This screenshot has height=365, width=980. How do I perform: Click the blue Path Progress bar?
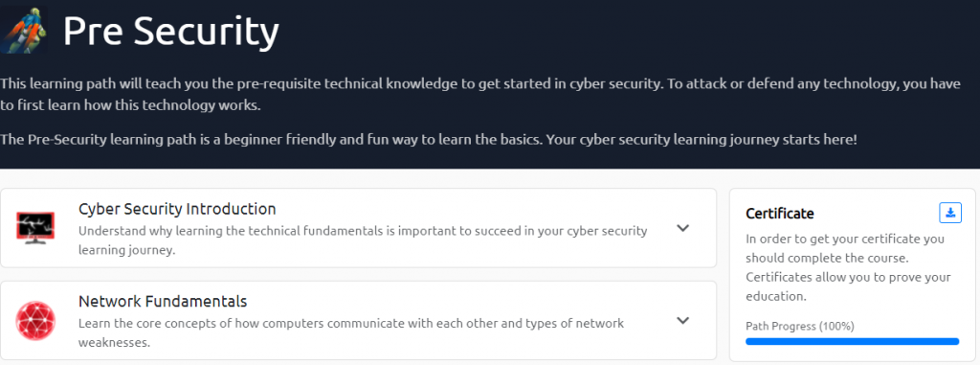tap(852, 341)
